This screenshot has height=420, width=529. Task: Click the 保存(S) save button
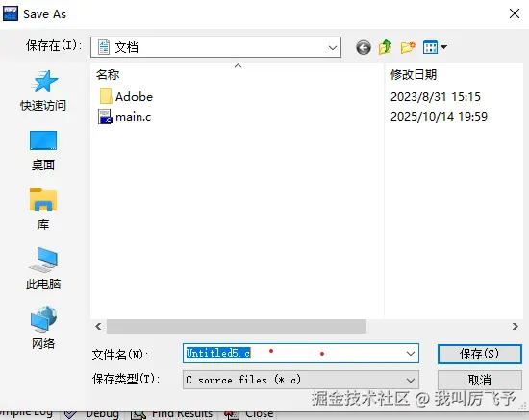pos(479,354)
